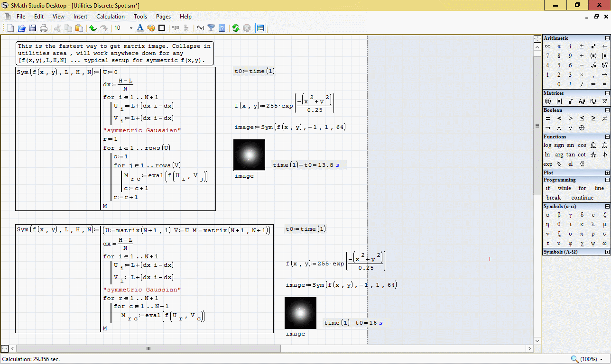Open the Calculation menu
This screenshot has height=364, width=611.
(111, 17)
